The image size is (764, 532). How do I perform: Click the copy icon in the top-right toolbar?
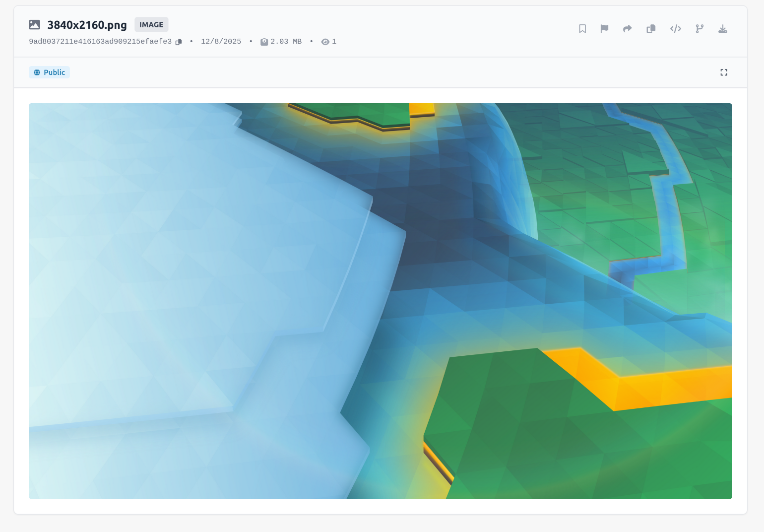[651, 29]
